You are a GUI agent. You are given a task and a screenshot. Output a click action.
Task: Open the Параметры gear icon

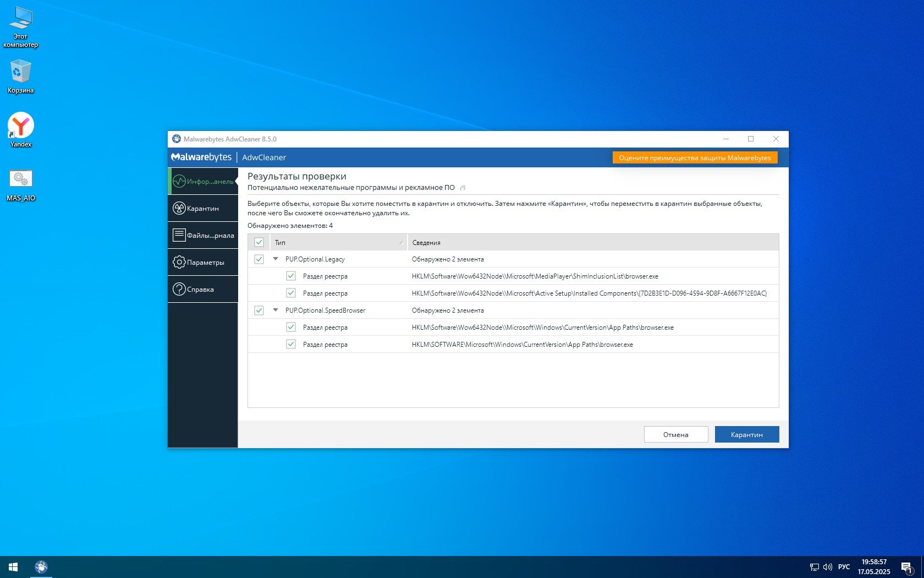click(x=179, y=263)
